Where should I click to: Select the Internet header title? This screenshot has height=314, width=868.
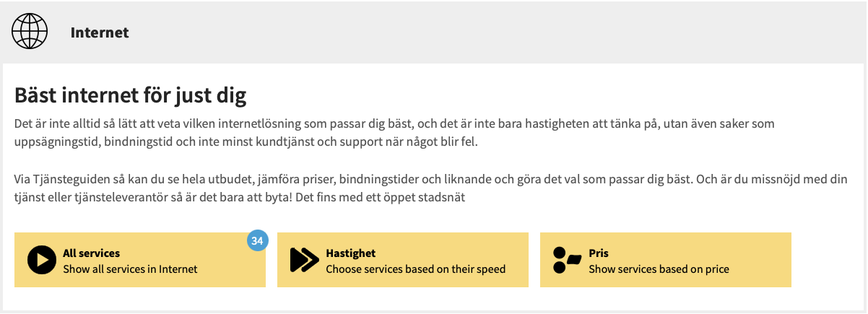(100, 32)
